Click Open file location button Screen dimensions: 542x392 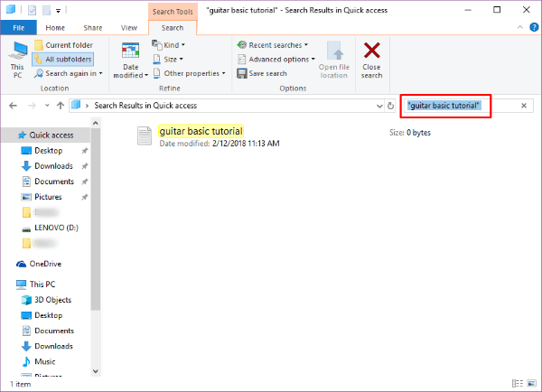tap(334, 60)
